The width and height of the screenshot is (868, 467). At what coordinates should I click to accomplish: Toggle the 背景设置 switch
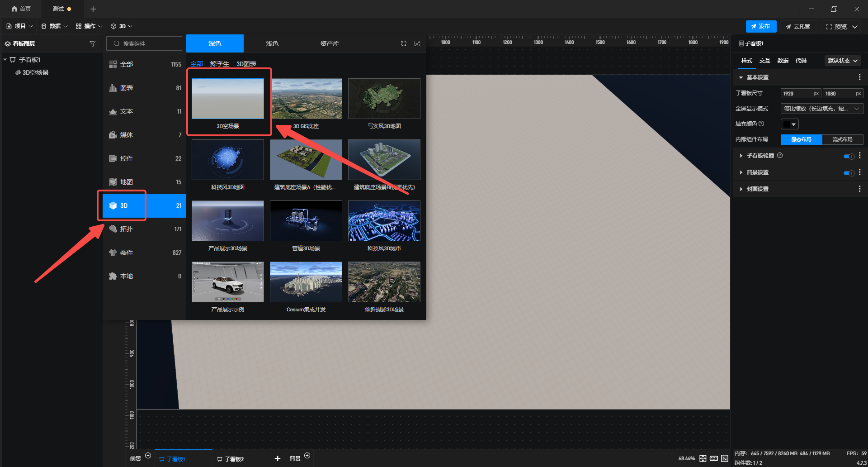coord(849,173)
